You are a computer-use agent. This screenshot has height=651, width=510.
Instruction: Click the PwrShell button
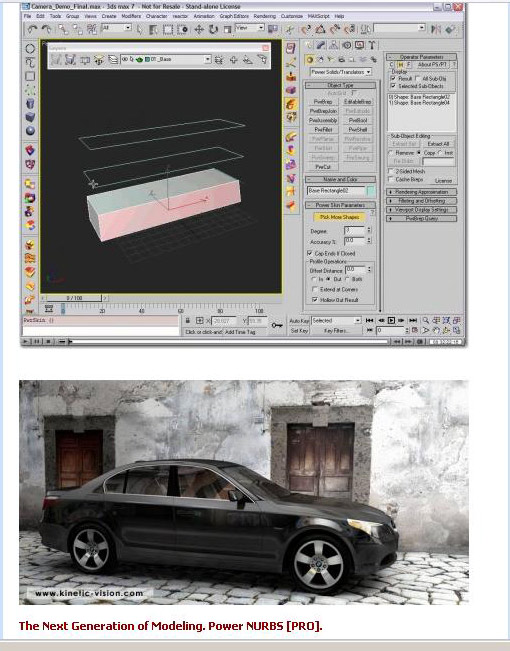[358, 130]
